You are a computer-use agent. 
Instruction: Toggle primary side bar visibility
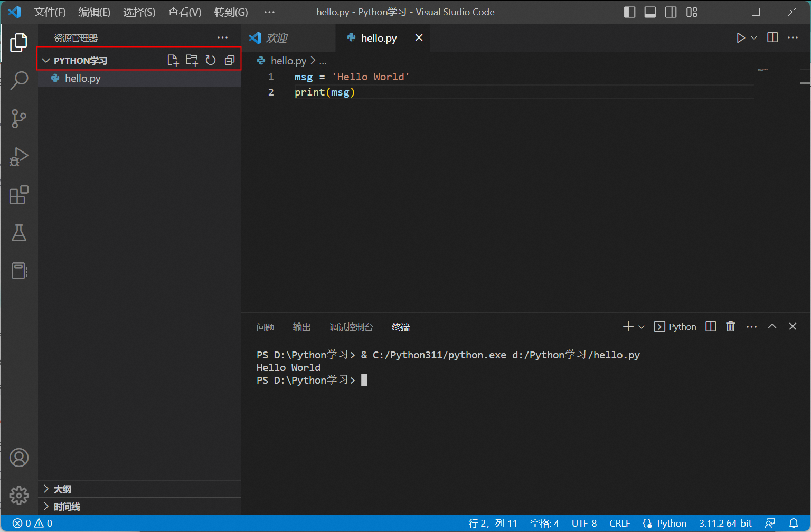[x=629, y=12]
